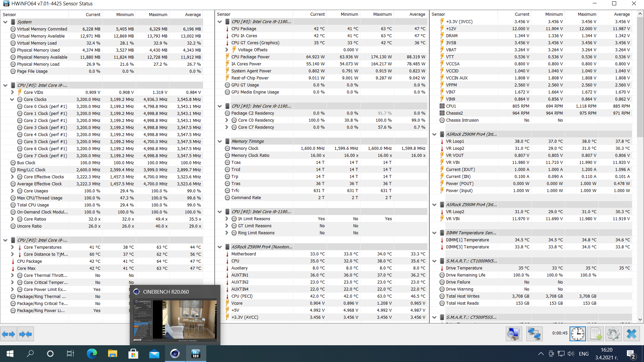
Task: Expand the Core VIDs row
Action: [x=12, y=92]
